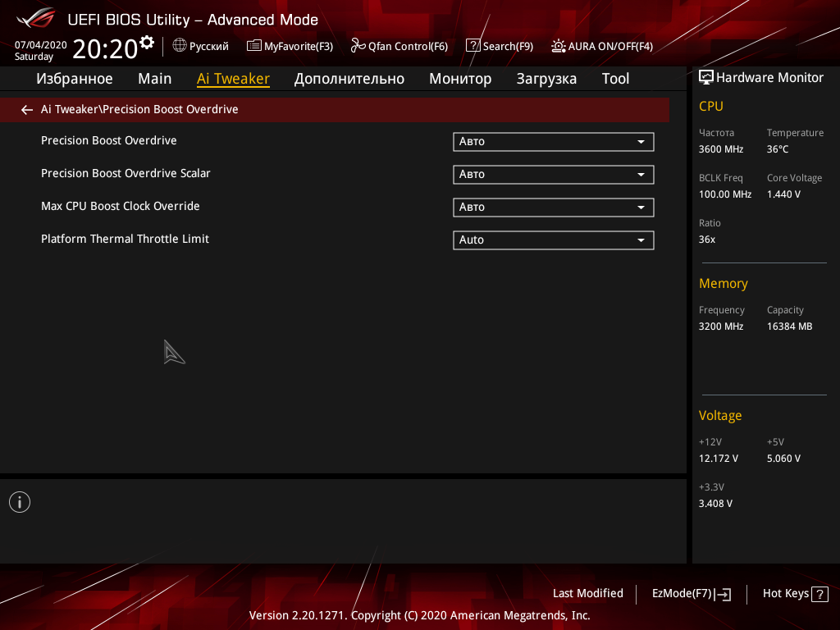
Task: Open Platform Thermal Throttle Limit dropdown
Action: pos(554,240)
